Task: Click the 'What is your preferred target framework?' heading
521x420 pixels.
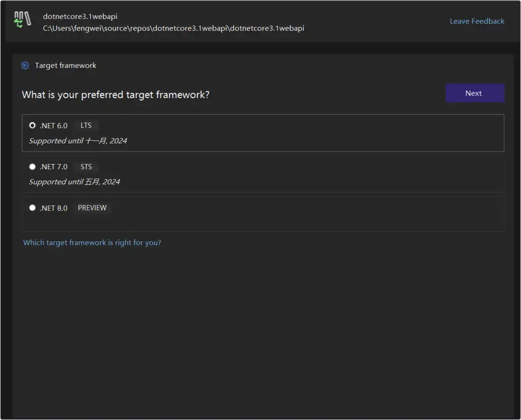Action: [115, 95]
